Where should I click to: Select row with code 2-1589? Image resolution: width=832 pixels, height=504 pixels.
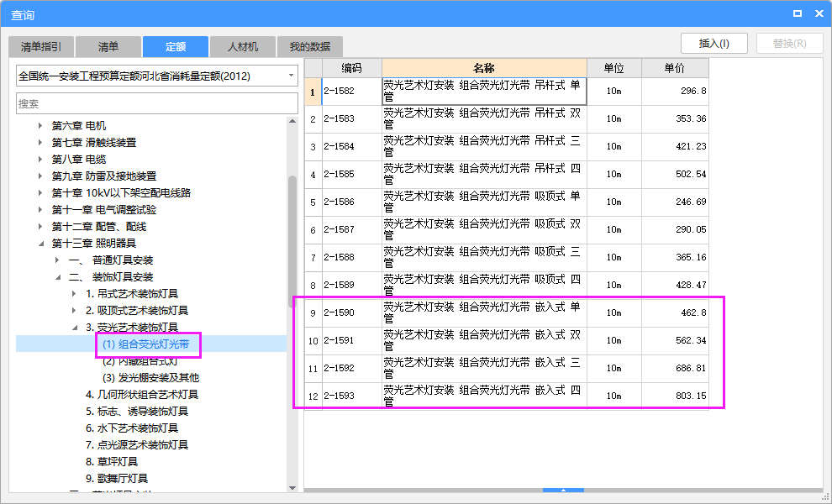tap(507, 285)
